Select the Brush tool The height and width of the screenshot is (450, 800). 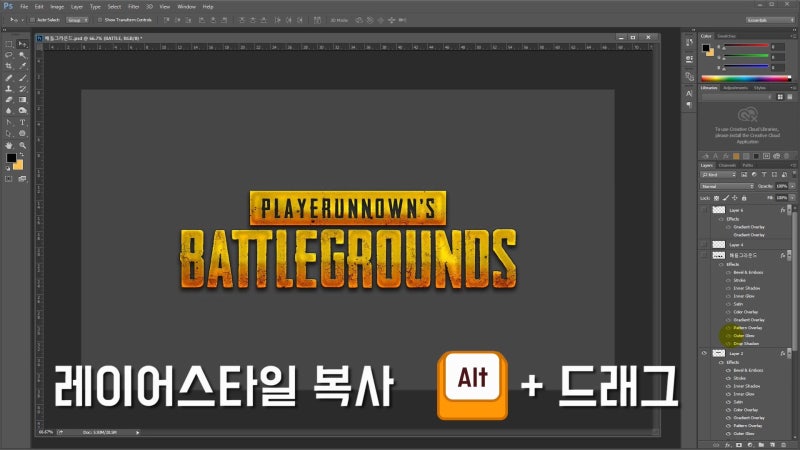[22, 78]
